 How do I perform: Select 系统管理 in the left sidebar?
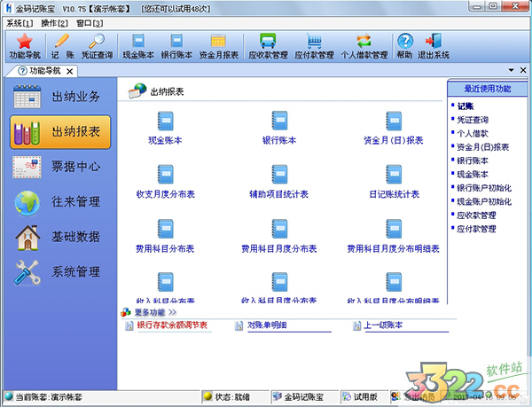click(x=60, y=272)
